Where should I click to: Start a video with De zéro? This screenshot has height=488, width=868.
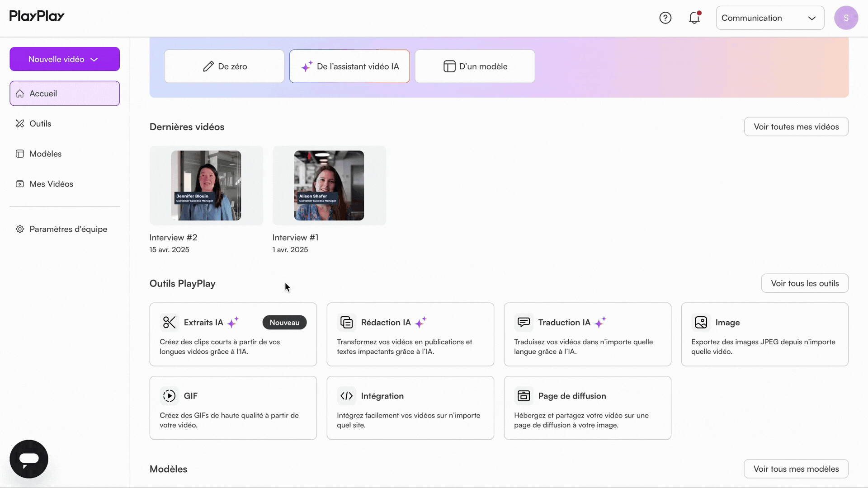point(224,66)
